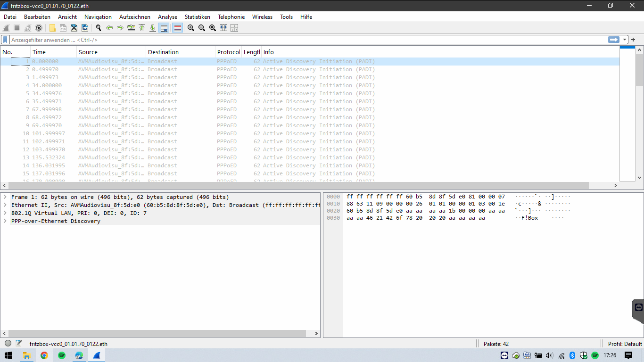Open capture file properties from status bar
The height and width of the screenshot is (362, 644).
pos(19,344)
